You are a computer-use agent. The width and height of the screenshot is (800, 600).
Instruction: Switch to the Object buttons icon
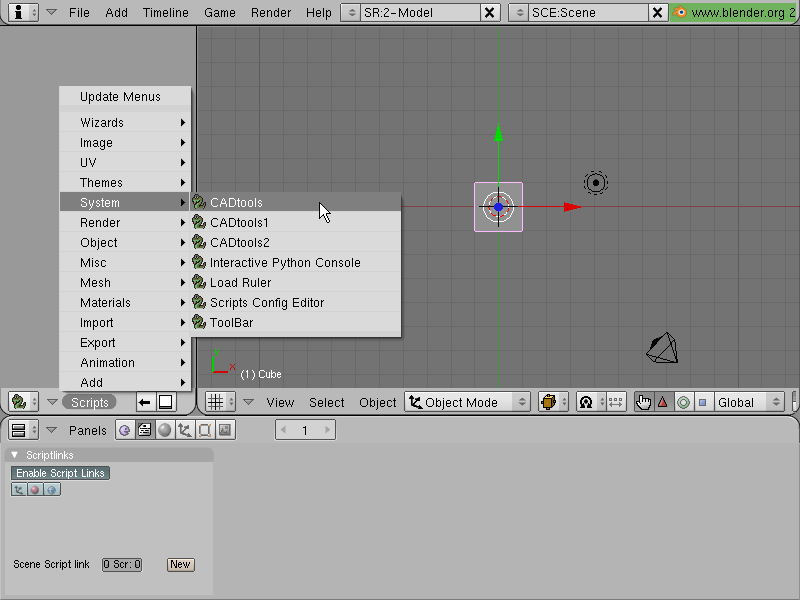click(x=184, y=430)
